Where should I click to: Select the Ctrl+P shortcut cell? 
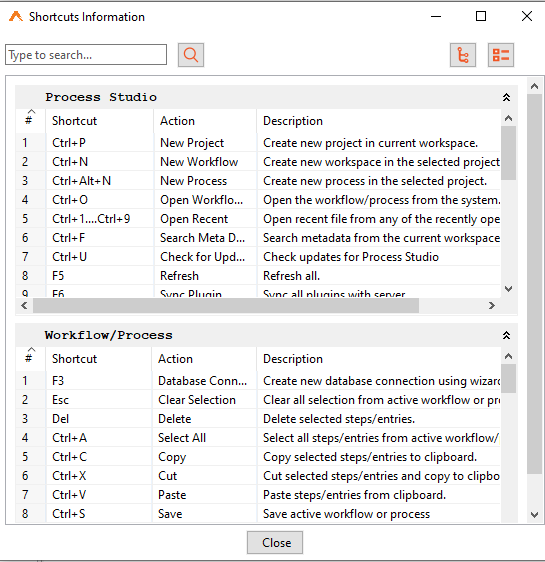click(x=99, y=143)
